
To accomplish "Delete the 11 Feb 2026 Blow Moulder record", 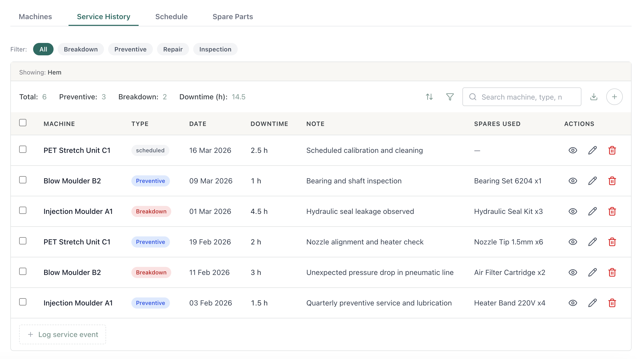I will tap(612, 272).
